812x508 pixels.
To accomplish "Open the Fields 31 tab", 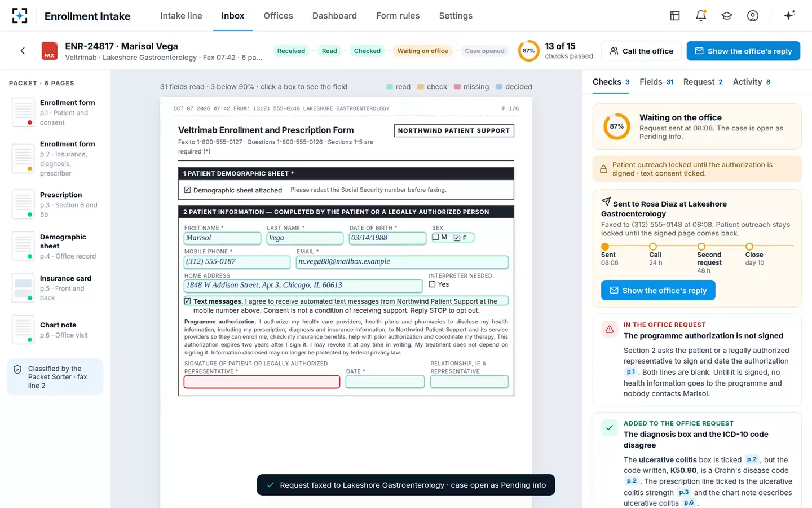I will 656,82.
